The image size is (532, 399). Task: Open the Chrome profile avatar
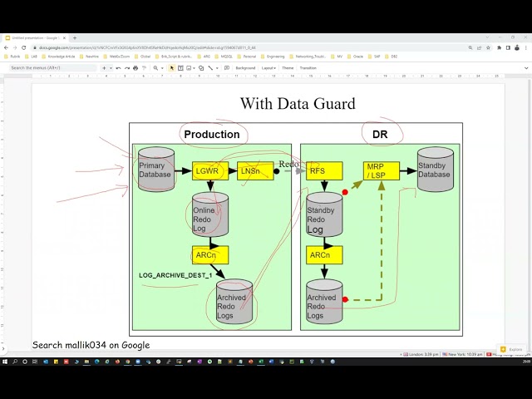(517, 48)
